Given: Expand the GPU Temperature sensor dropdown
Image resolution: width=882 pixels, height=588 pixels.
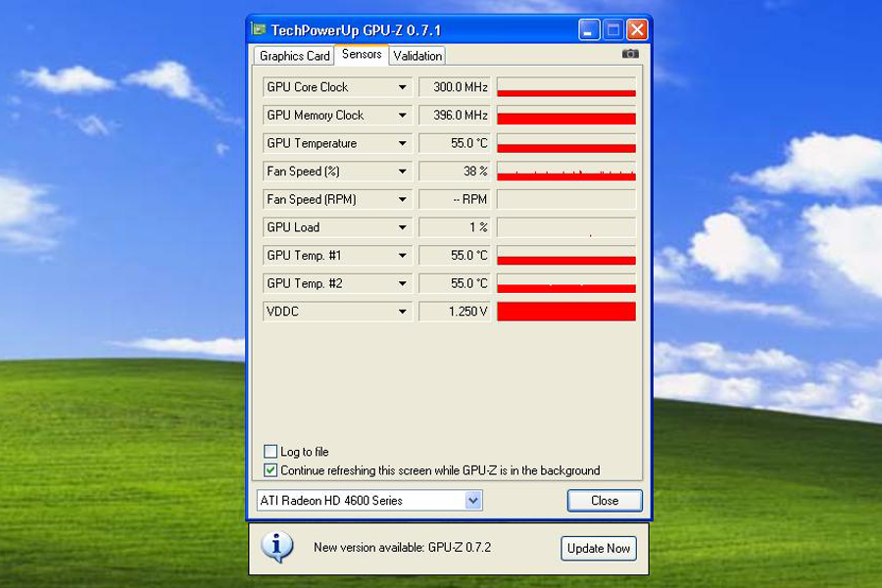Looking at the screenshot, I should tap(402, 143).
